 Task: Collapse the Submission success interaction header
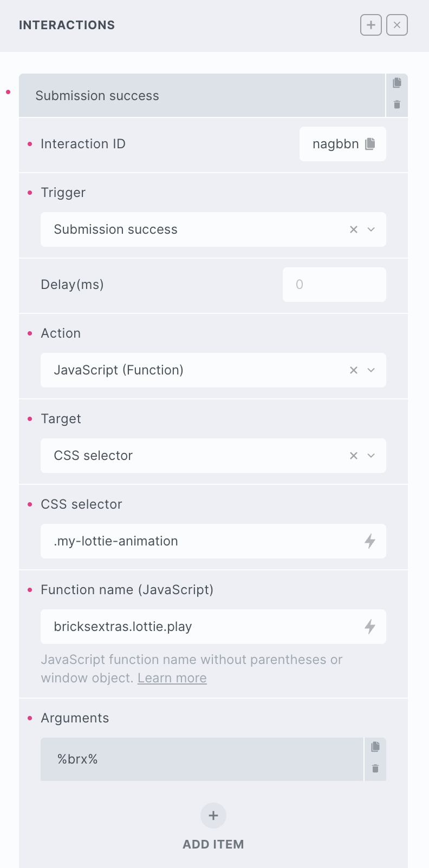pos(200,96)
